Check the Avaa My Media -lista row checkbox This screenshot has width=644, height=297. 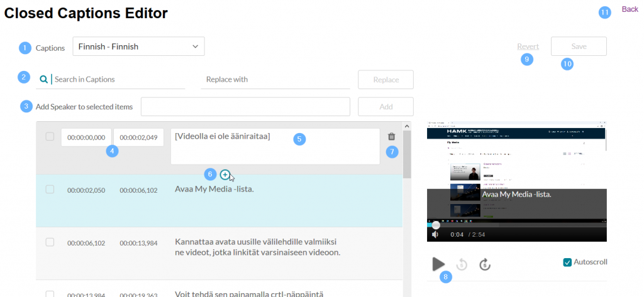(x=50, y=189)
